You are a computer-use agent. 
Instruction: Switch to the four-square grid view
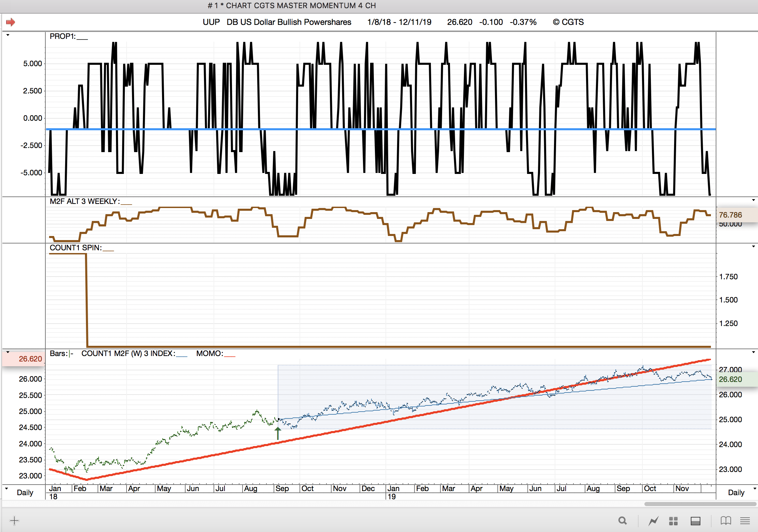point(673,521)
